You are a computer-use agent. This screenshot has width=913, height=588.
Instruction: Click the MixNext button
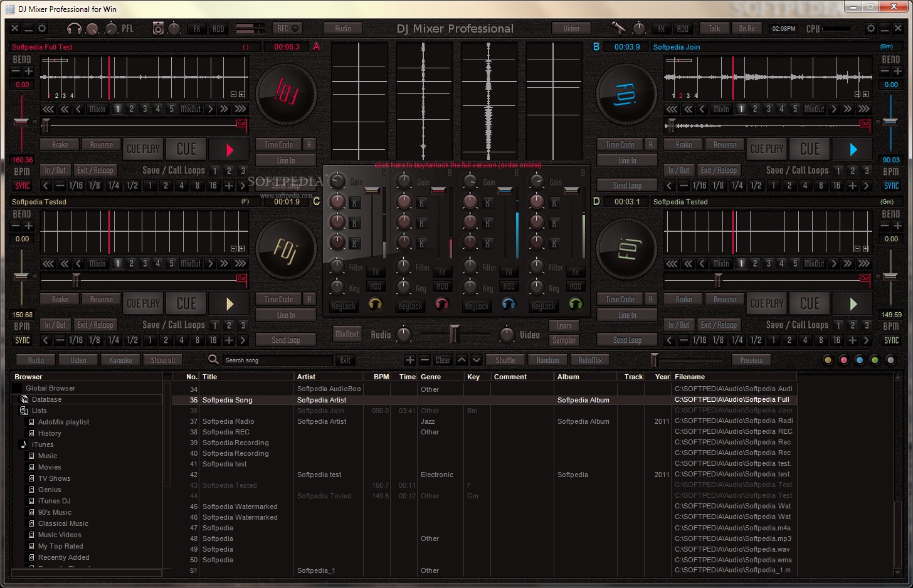point(347,333)
